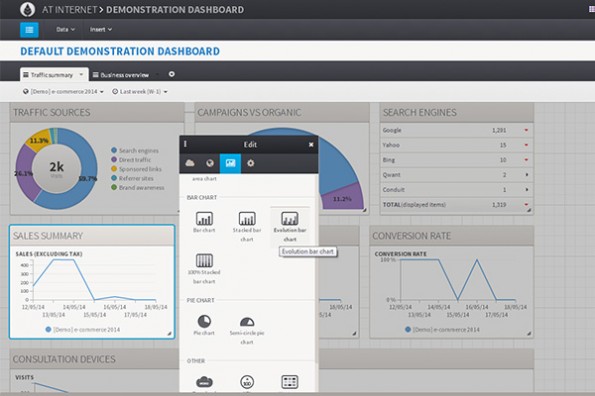
Task: Open the cloud tab in Edit panel
Action: tap(190, 163)
